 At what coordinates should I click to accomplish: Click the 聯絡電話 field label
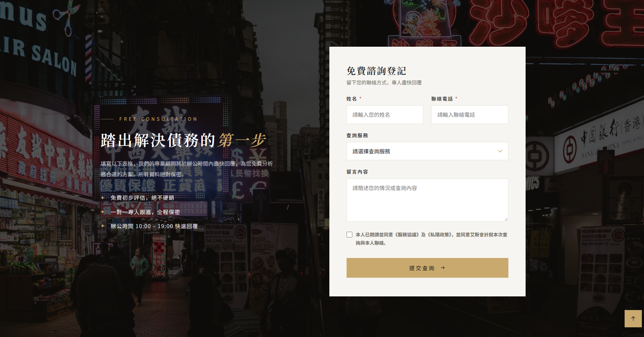(x=442, y=99)
